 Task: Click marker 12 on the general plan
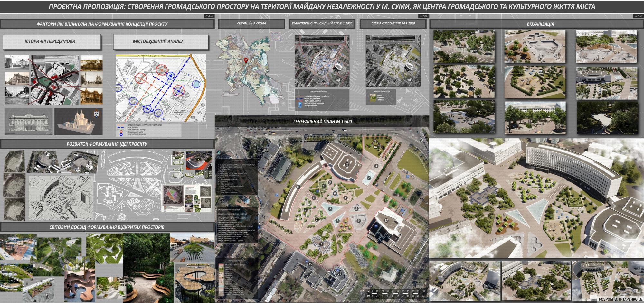pos(347,164)
